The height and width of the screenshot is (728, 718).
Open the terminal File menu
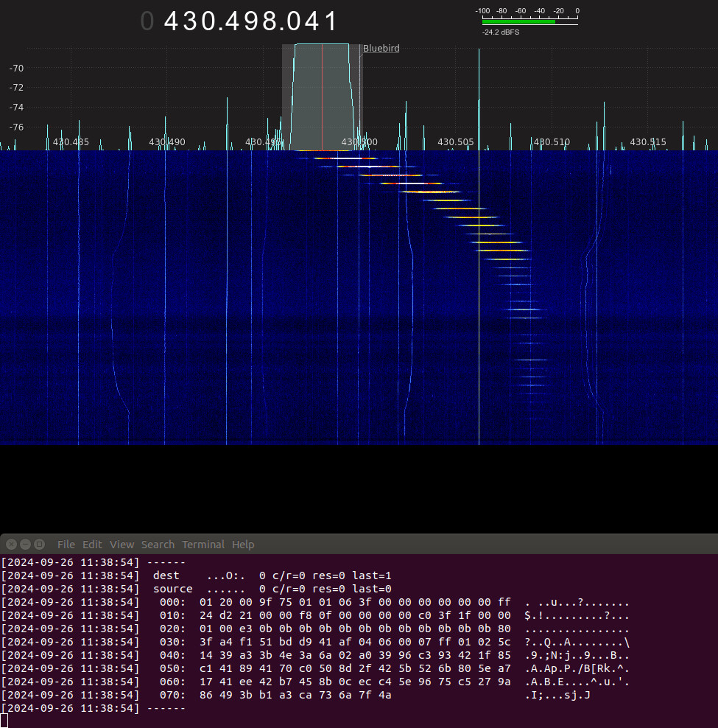click(66, 545)
